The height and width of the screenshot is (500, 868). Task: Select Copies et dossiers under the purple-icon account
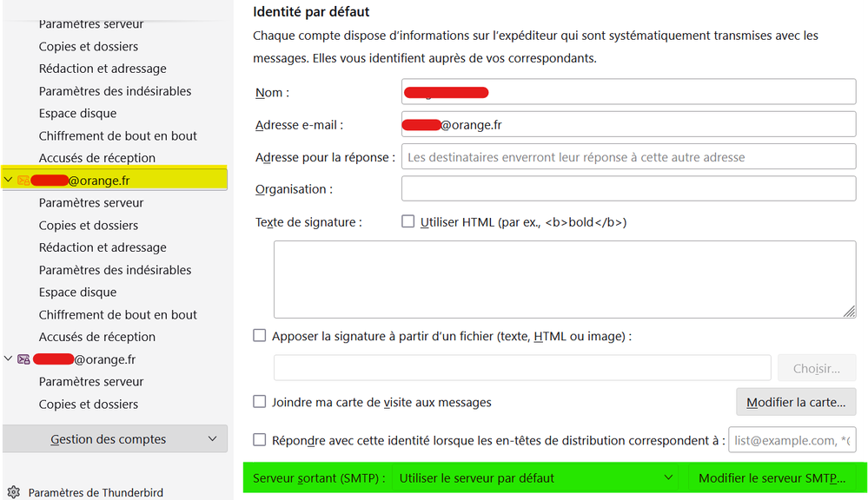tap(89, 405)
